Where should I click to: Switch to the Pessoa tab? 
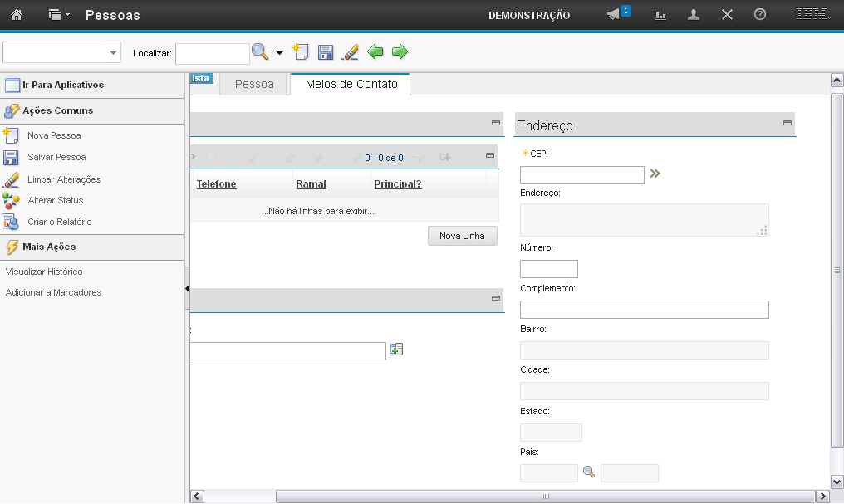(x=254, y=84)
